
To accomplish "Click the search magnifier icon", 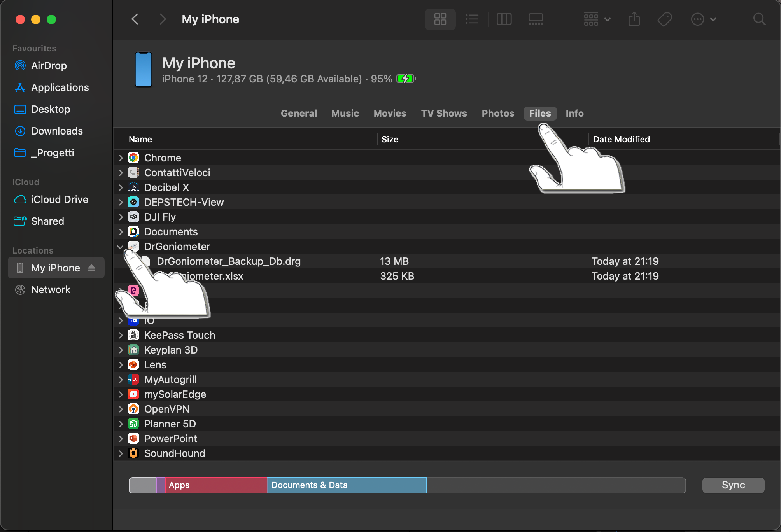I will point(759,19).
